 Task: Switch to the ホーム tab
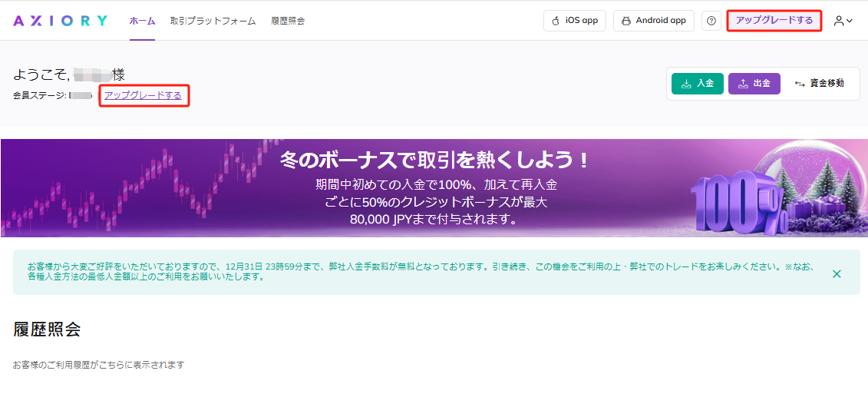pyautogui.click(x=142, y=21)
